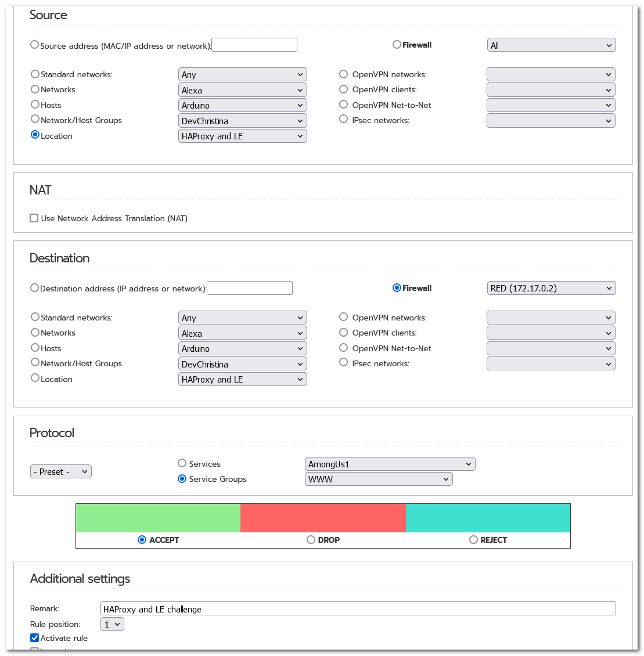Select Firewall radio in Source section

click(x=397, y=45)
